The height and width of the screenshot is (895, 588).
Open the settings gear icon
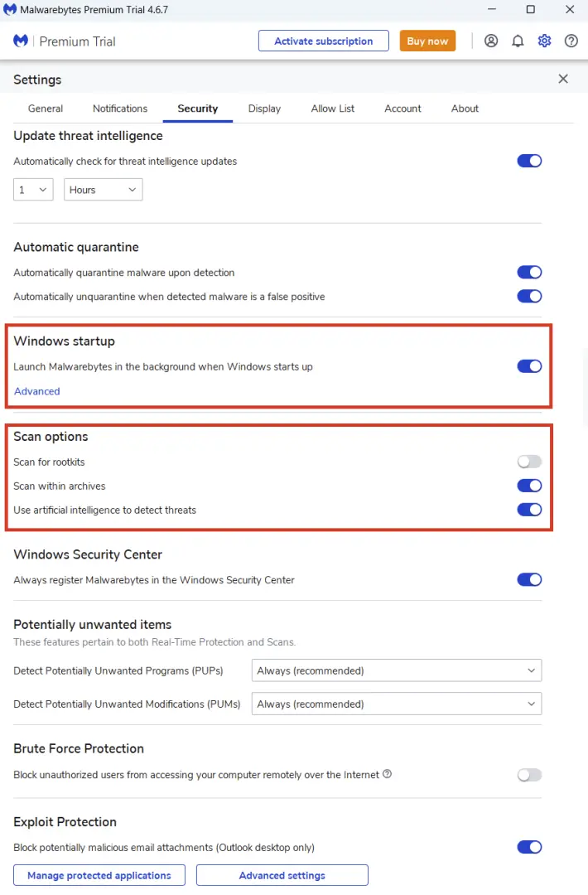[545, 41]
